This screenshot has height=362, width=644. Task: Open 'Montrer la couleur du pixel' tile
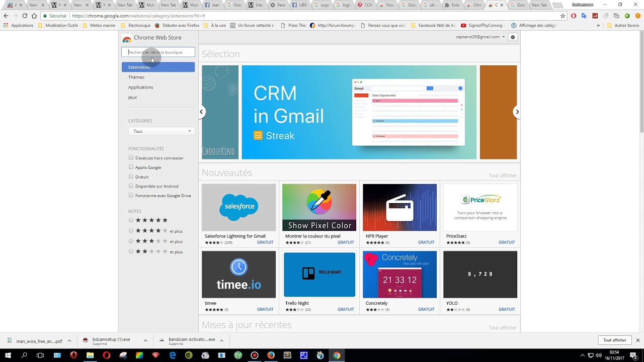pos(319,215)
